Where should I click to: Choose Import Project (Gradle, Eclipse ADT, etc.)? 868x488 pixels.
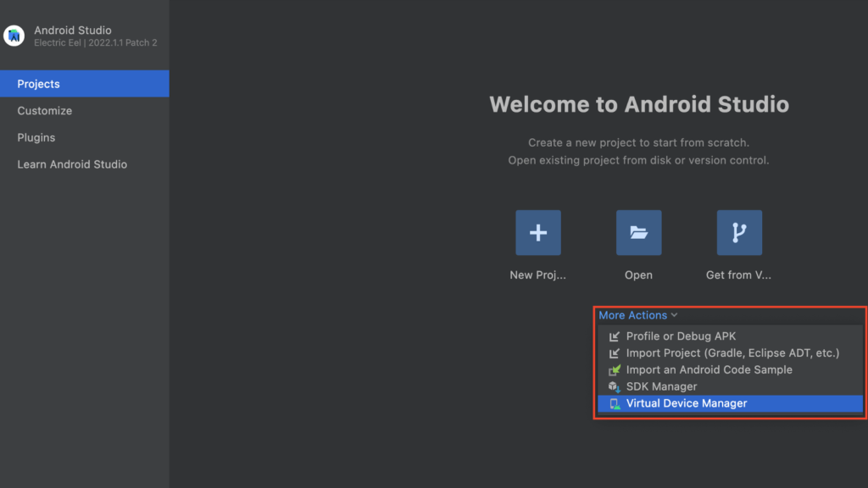(x=730, y=353)
